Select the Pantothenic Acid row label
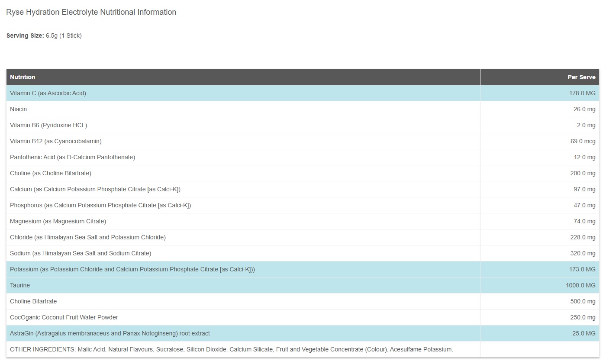Image resolution: width=603 pixels, height=364 pixels. (x=73, y=157)
